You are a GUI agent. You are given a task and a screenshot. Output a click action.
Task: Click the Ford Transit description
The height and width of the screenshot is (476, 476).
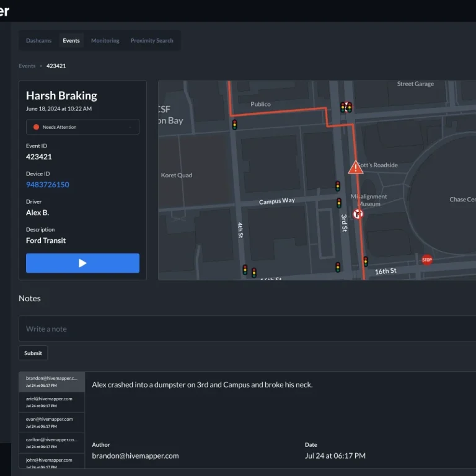[46, 240]
